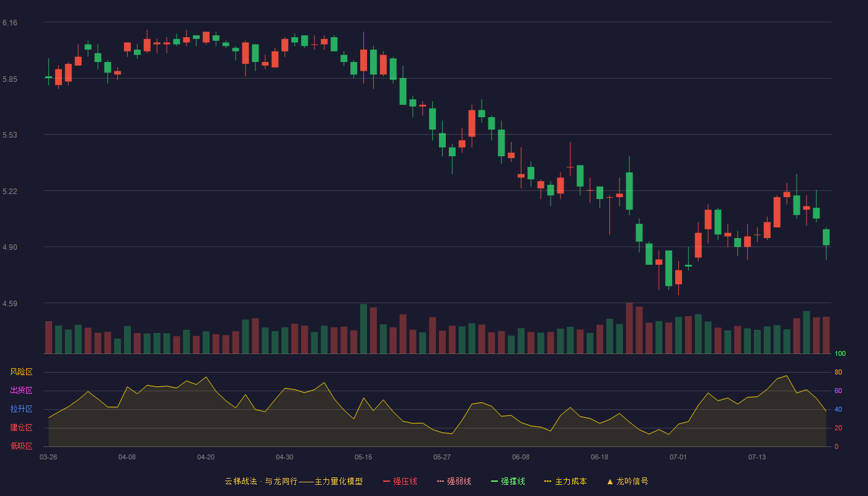Click the yellow dotted icon beside 主力成本

coord(547,481)
